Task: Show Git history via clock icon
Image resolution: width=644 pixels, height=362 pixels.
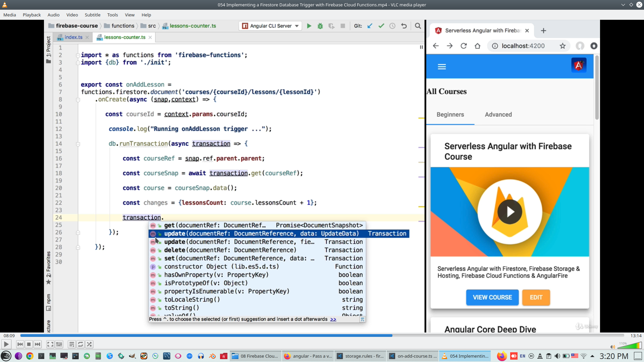Action: (x=392, y=26)
